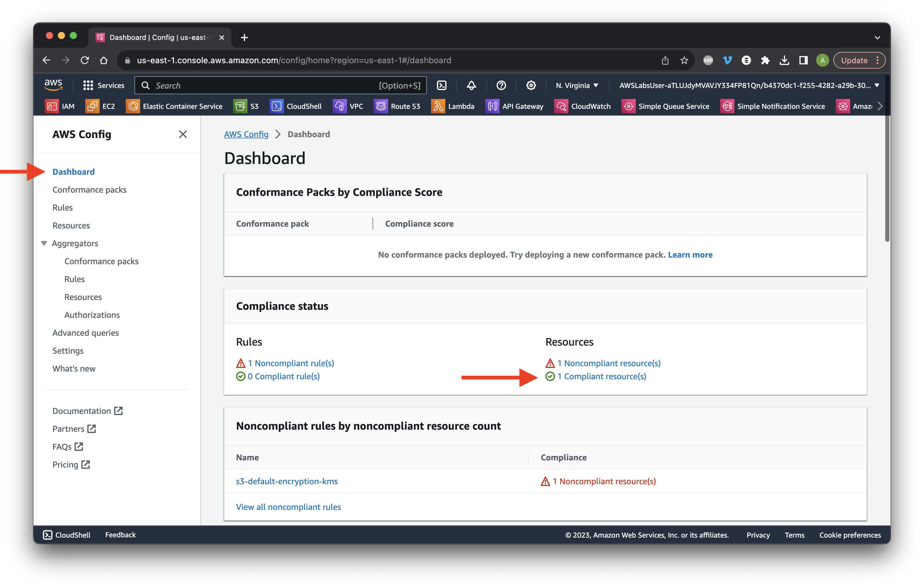Select Dashboard in side navigation
The image size is (924, 588).
[x=73, y=171]
